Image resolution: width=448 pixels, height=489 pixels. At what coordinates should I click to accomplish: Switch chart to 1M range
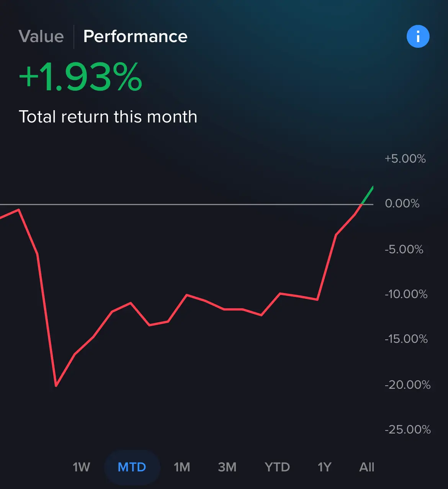(182, 467)
